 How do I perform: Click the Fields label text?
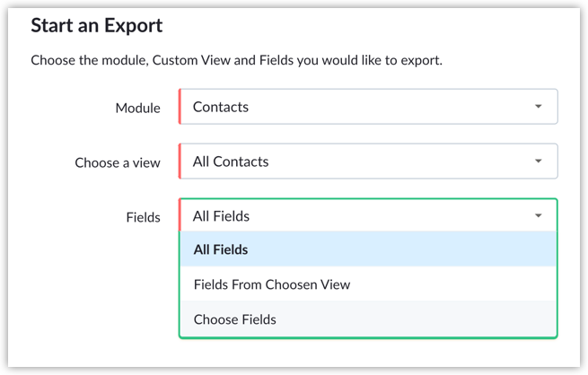click(143, 217)
